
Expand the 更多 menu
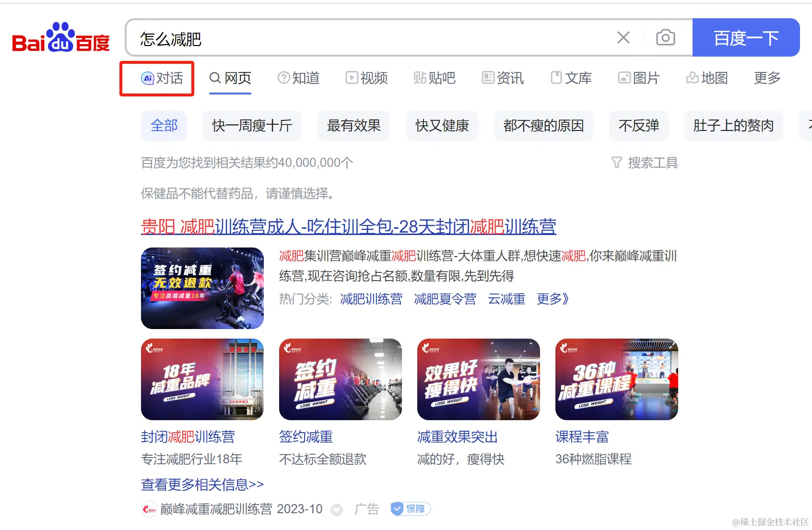point(767,78)
